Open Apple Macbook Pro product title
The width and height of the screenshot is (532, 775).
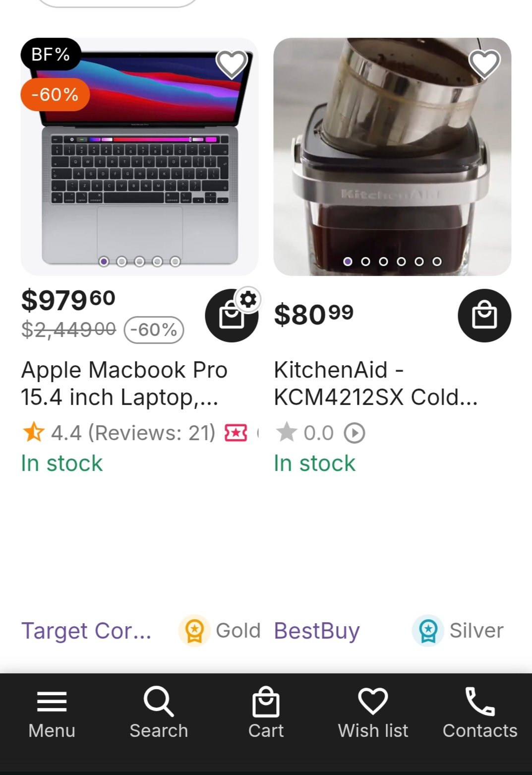124,384
